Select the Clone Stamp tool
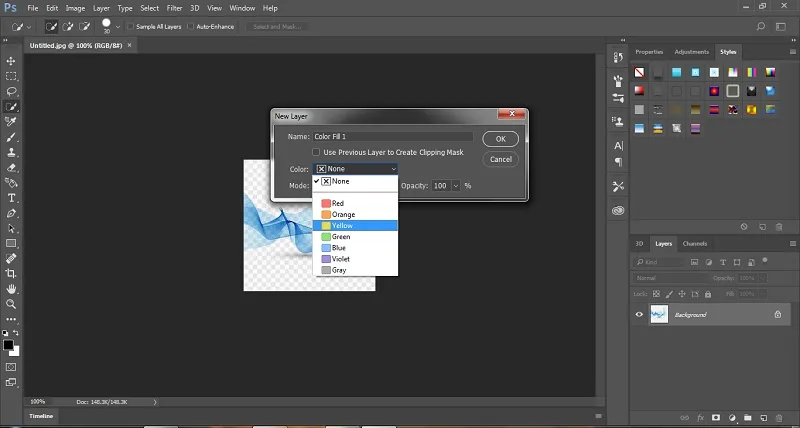 [x=11, y=153]
